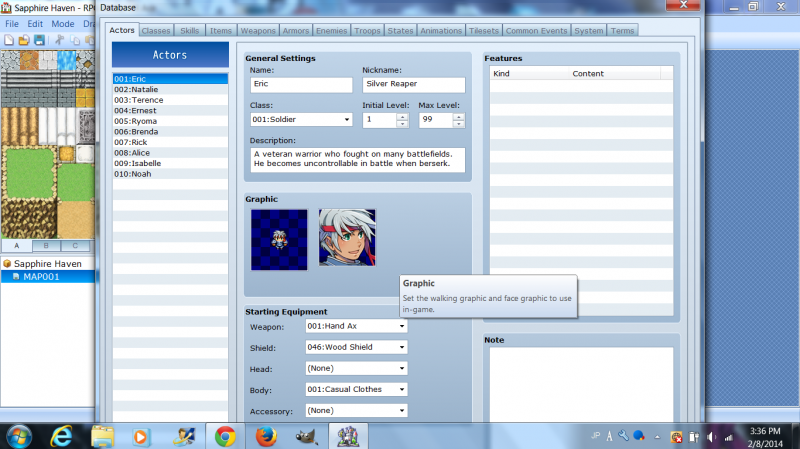Click the Open Project folder icon
The width and height of the screenshot is (800, 449).
pyautogui.click(x=23, y=39)
